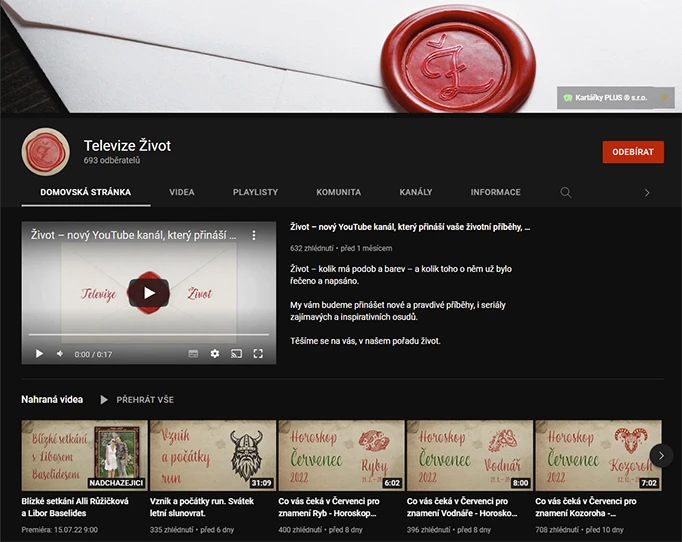Open Horoskop Červenec Vodnář thumbnail
The width and height of the screenshot is (682, 542).
tap(470, 455)
